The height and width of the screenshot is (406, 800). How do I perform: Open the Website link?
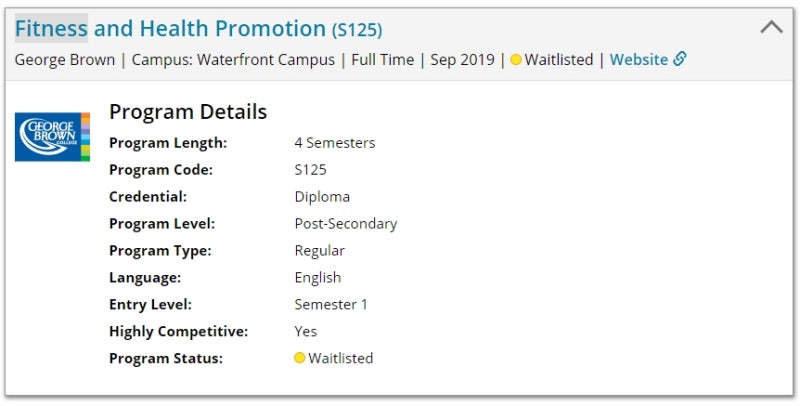638,60
